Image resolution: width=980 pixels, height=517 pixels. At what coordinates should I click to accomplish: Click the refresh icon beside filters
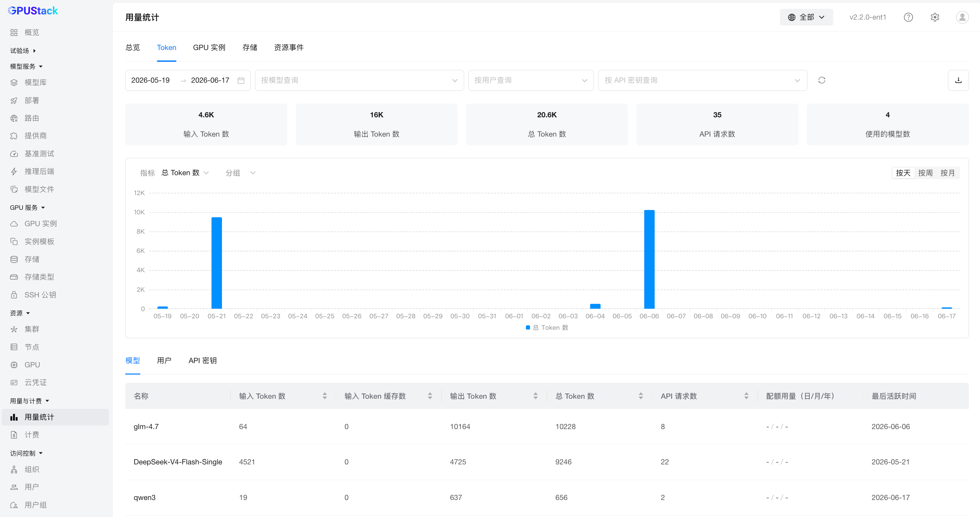[822, 80]
